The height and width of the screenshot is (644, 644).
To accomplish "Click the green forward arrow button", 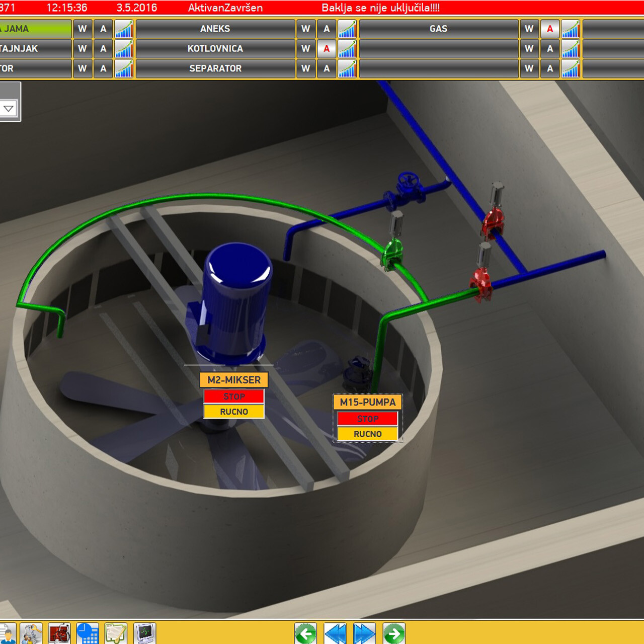I will pyautogui.click(x=394, y=633).
